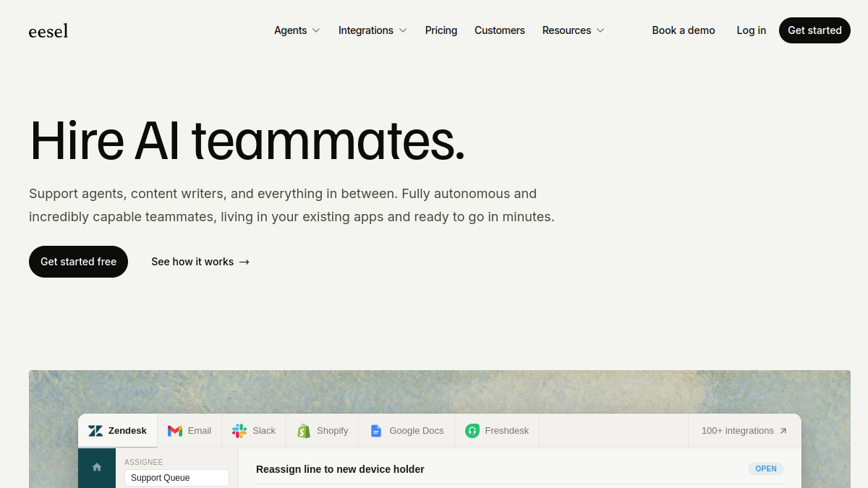
Task: Click the Book a demo link
Action: [684, 30]
